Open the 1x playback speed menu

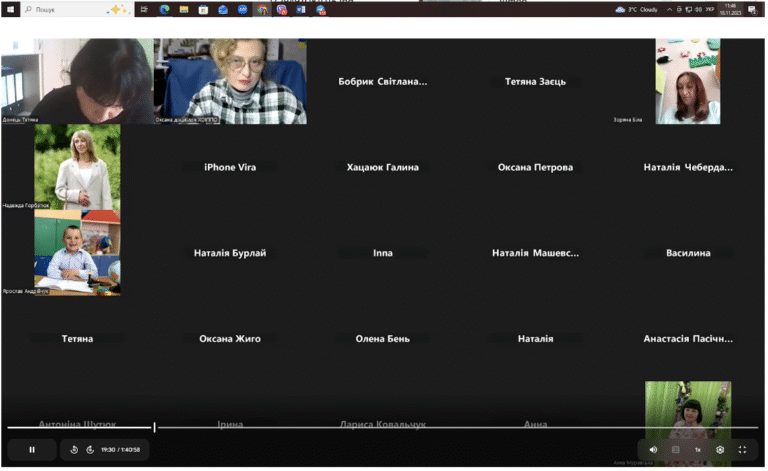[x=699, y=450]
